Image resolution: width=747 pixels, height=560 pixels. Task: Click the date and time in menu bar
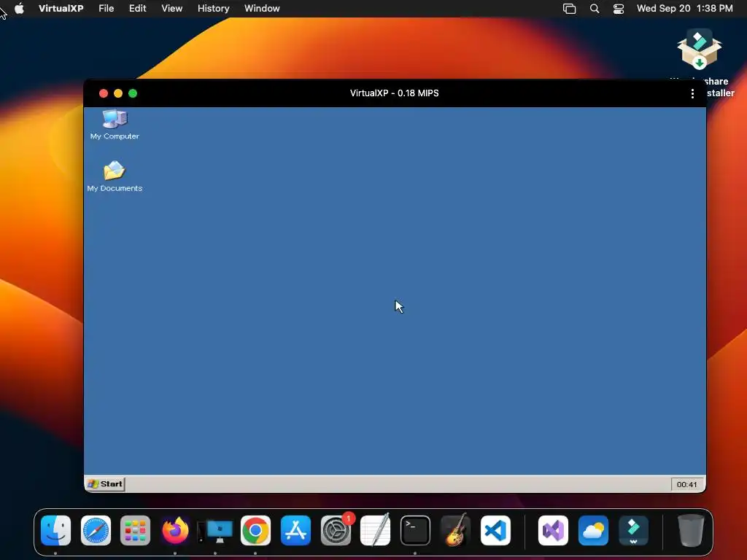point(684,9)
